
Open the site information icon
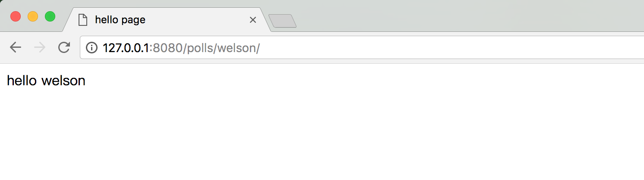click(92, 47)
